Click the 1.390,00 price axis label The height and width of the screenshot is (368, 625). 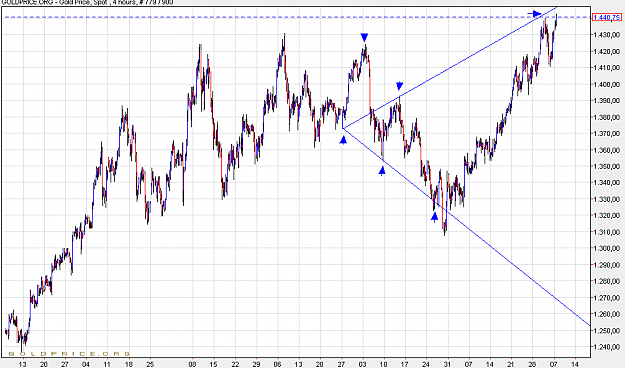tap(607, 100)
